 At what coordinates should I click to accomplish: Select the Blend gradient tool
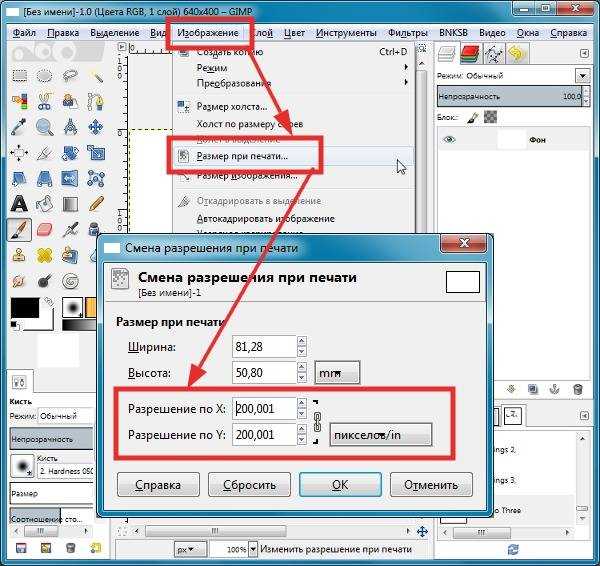pos(70,204)
